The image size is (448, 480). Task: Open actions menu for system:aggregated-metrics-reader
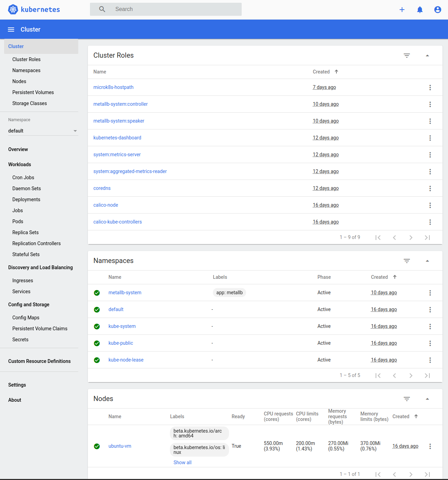[430, 172]
